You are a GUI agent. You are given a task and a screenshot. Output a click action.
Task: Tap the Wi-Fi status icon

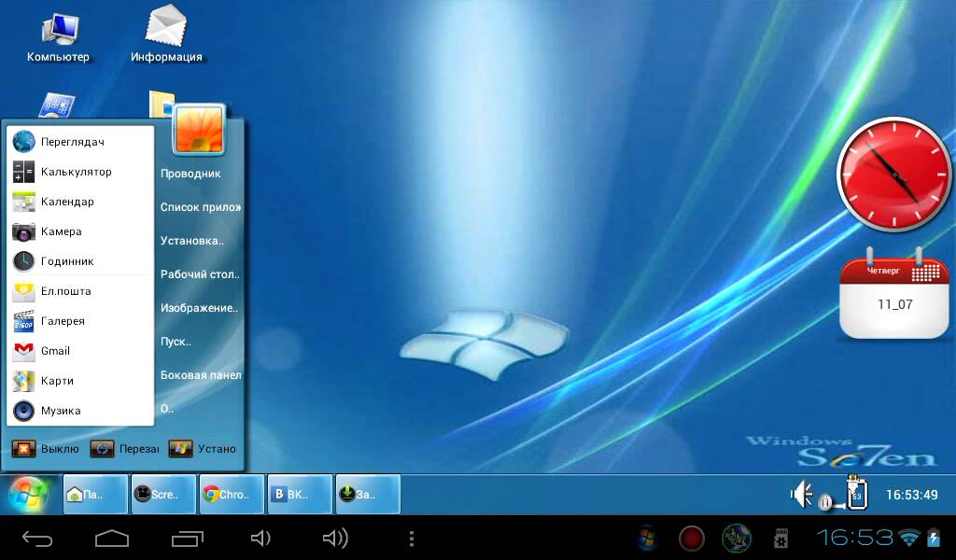909,538
